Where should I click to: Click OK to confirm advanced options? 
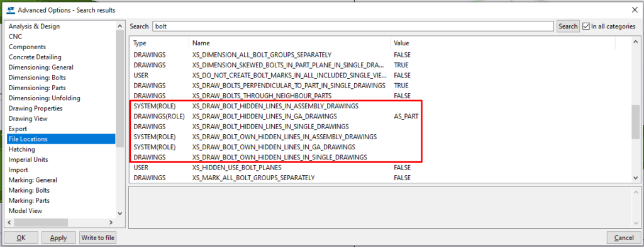click(x=21, y=238)
